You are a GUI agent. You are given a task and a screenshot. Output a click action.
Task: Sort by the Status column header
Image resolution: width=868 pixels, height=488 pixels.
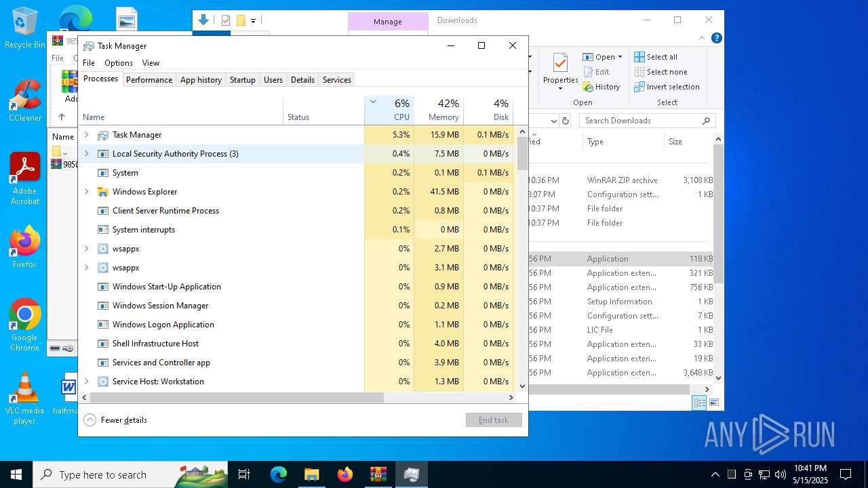(323, 110)
